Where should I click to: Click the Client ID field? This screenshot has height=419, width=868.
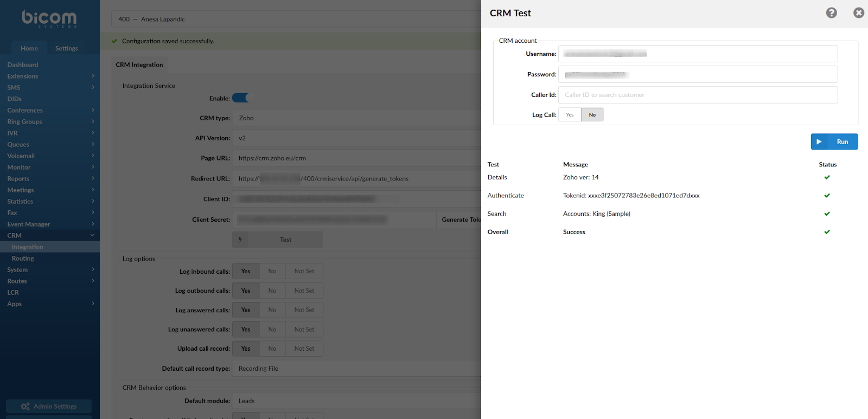(x=356, y=199)
